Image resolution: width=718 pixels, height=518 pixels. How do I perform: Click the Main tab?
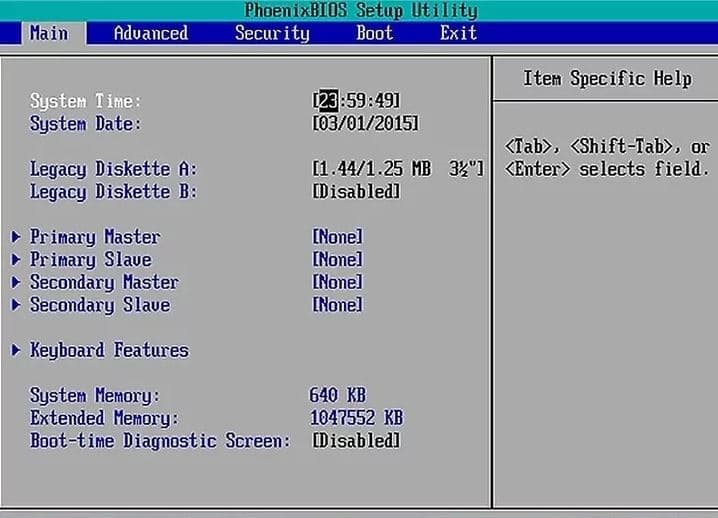click(49, 33)
